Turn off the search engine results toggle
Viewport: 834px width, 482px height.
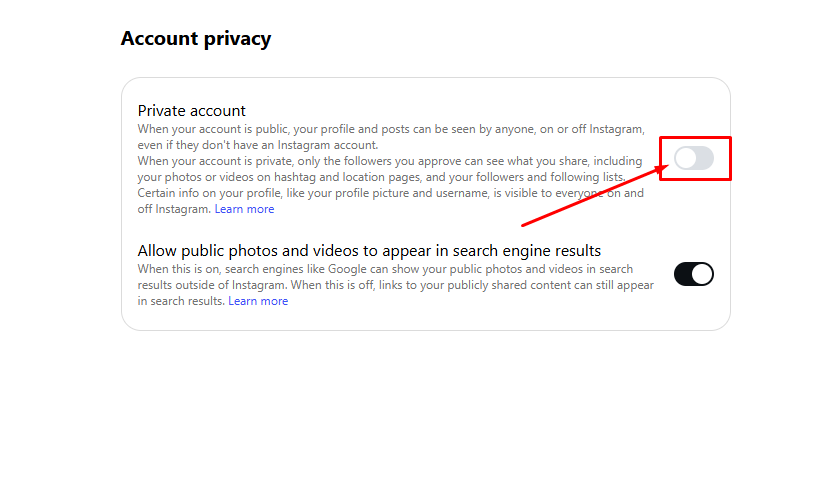coord(694,274)
